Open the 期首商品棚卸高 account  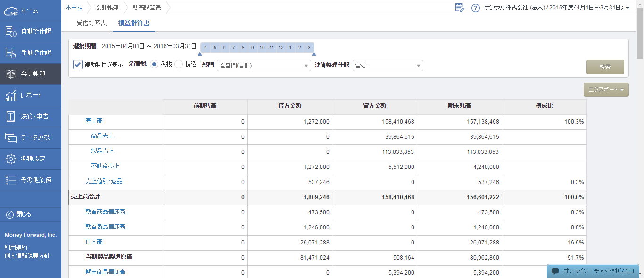[106, 212]
